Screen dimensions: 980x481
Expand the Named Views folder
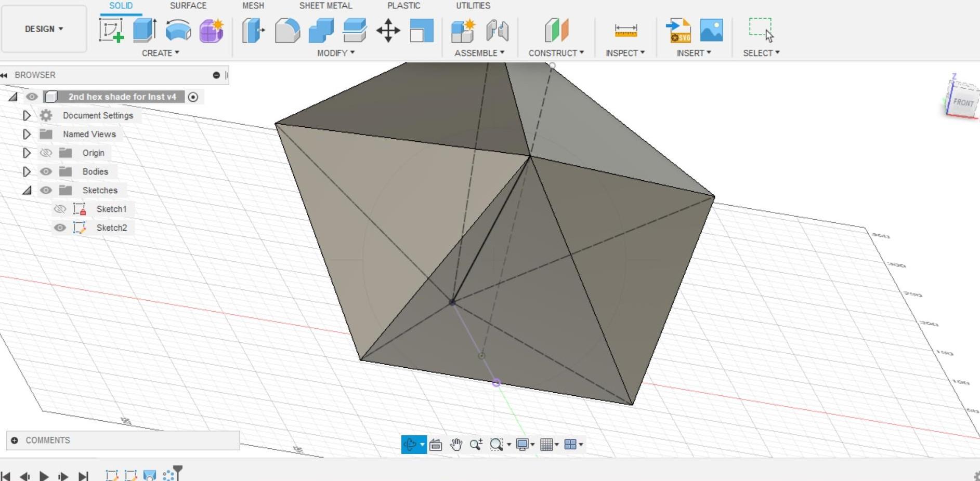27,134
